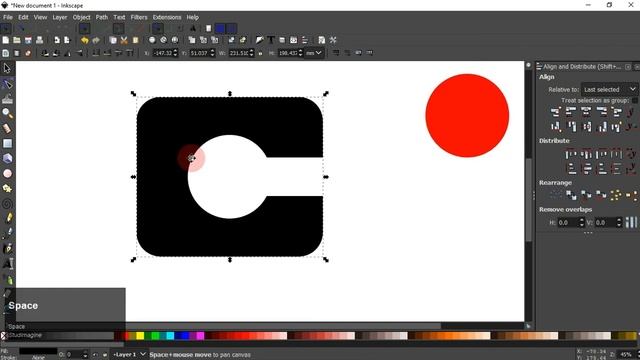
Task: Open the Layer menu
Action: [x=60, y=17]
